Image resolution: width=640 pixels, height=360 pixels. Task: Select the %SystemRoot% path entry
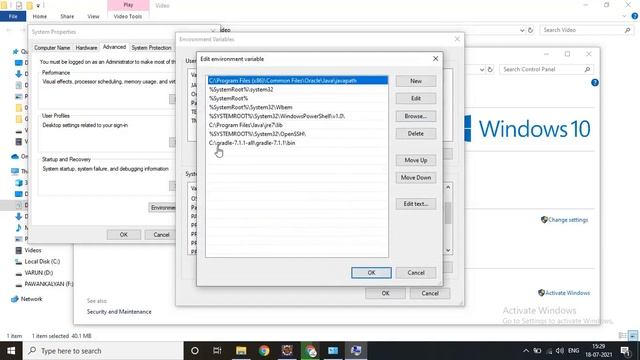point(298,98)
